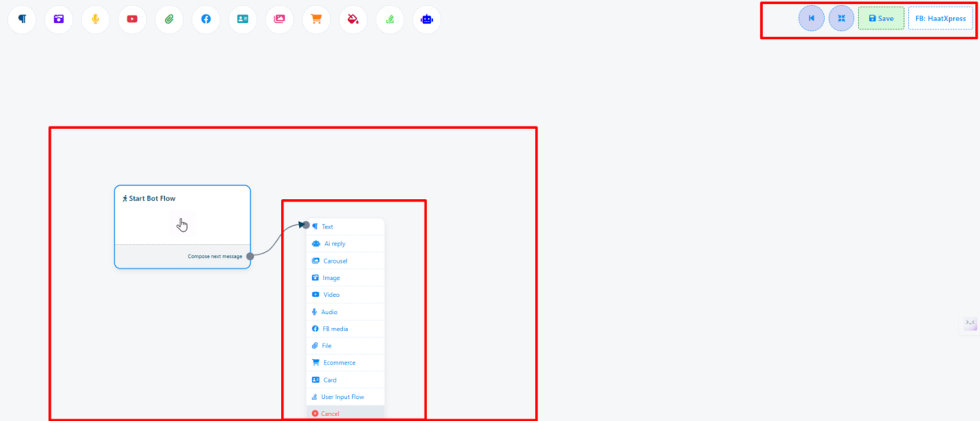
Task: Cancel the message type menu
Action: coord(345,413)
